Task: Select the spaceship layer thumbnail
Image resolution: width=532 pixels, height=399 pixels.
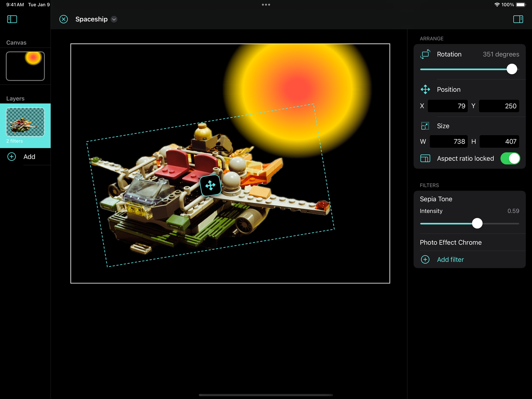Action: tap(25, 122)
